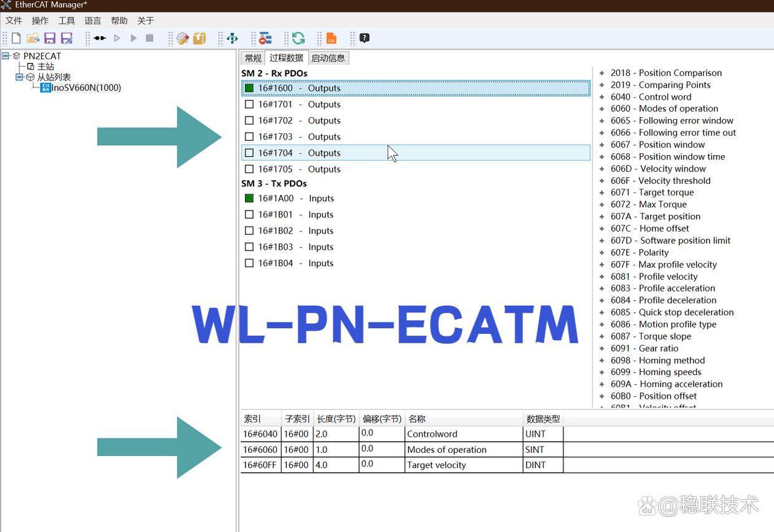Click the yellow package box icon
This screenshot has width=774, height=532.
pyautogui.click(x=199, y=39)
